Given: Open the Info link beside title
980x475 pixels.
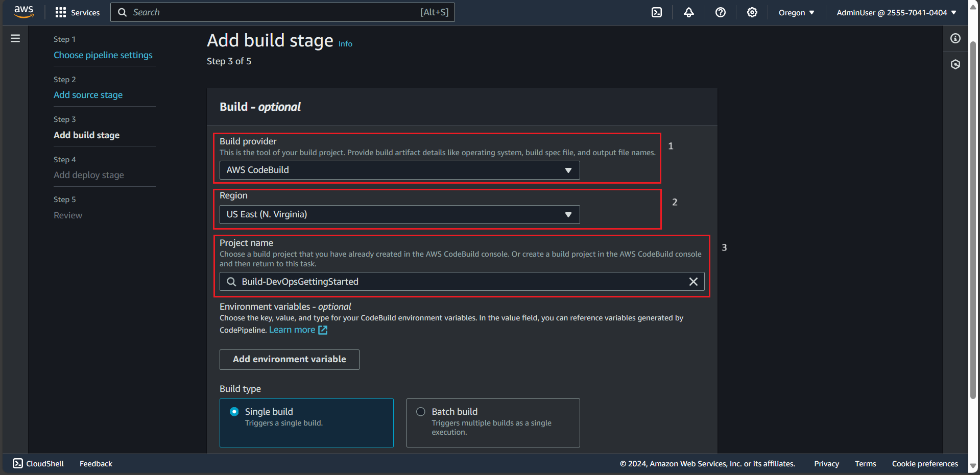Looking at the screenshot, I should point(345,44).
